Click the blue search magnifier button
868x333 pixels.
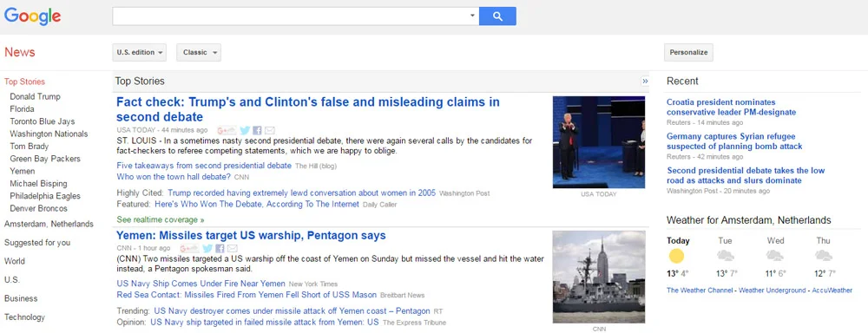point(497,16)
